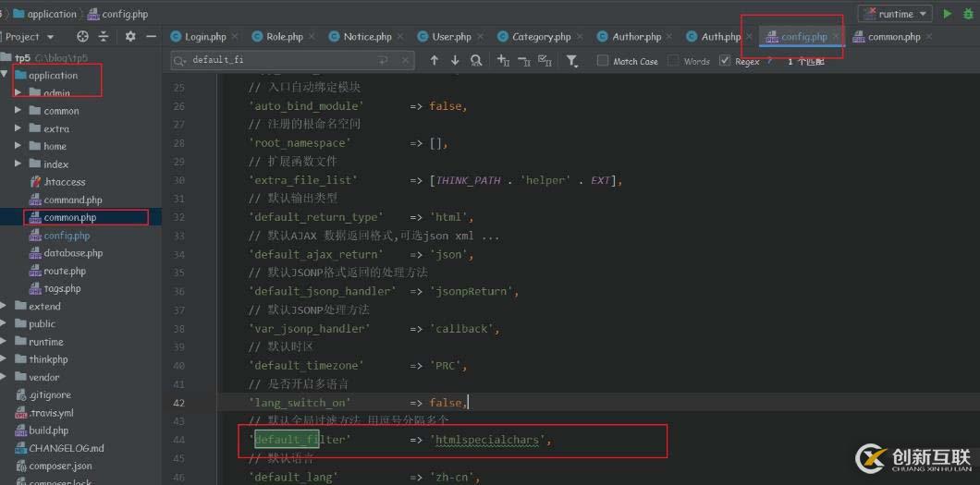
Task: Click Find All occurrences icon
Action: (x=476, y=61)
